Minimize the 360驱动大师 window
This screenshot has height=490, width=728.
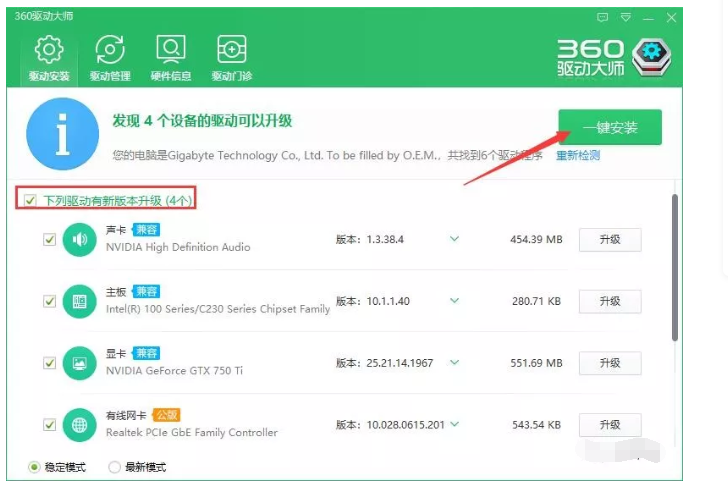tap(648, 18)
